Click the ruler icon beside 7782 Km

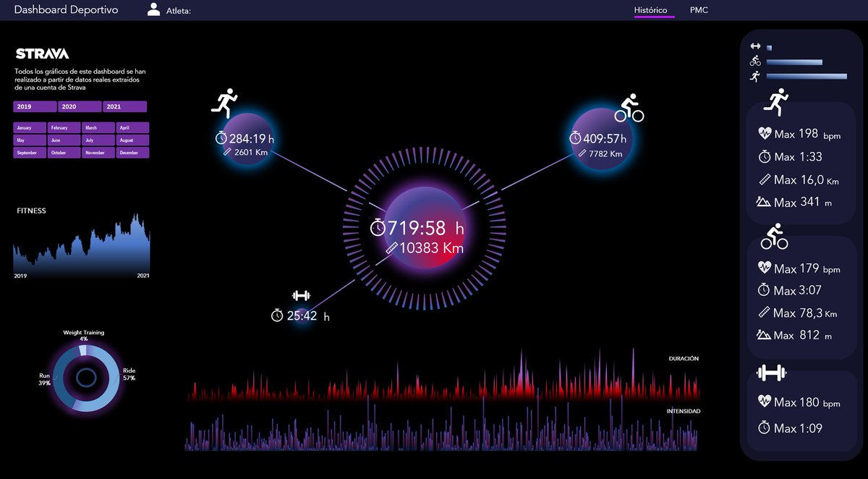coord(582,153)
